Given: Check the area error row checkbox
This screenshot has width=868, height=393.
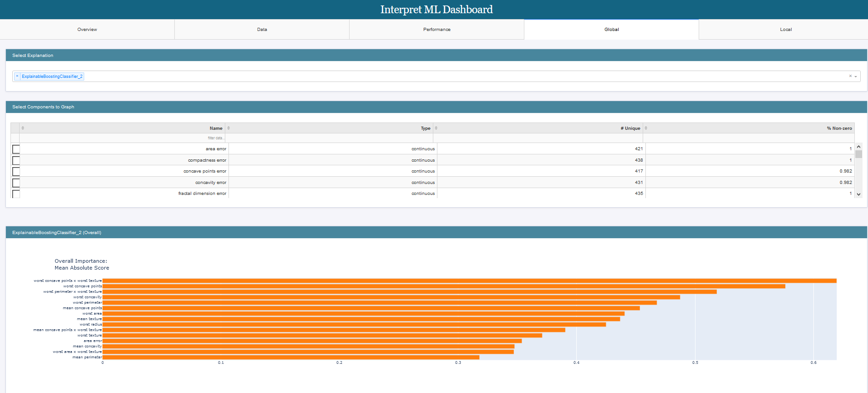Looking at the screenshot, I should (x=16, y=149).
